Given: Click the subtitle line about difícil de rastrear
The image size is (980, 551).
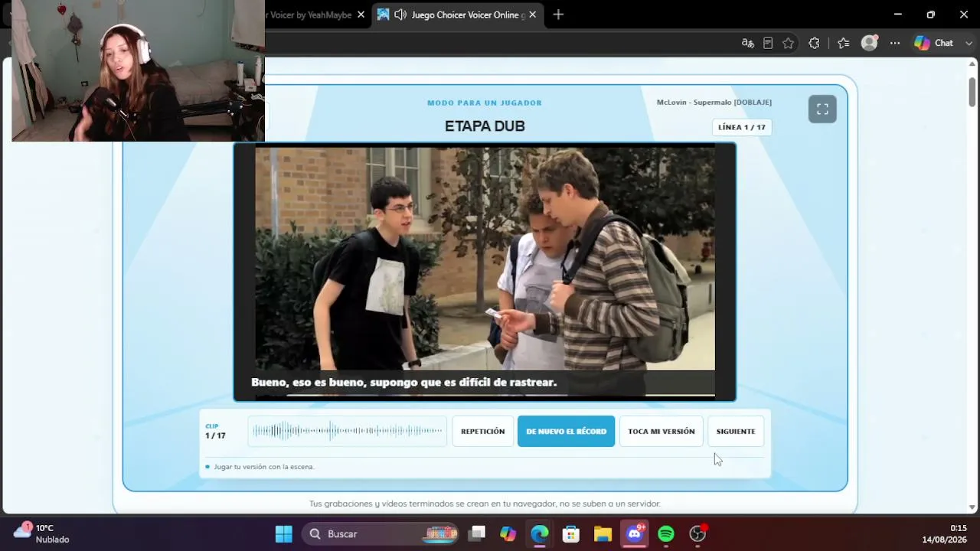Looking at the screenshot, I should click(x=403, y=382).
